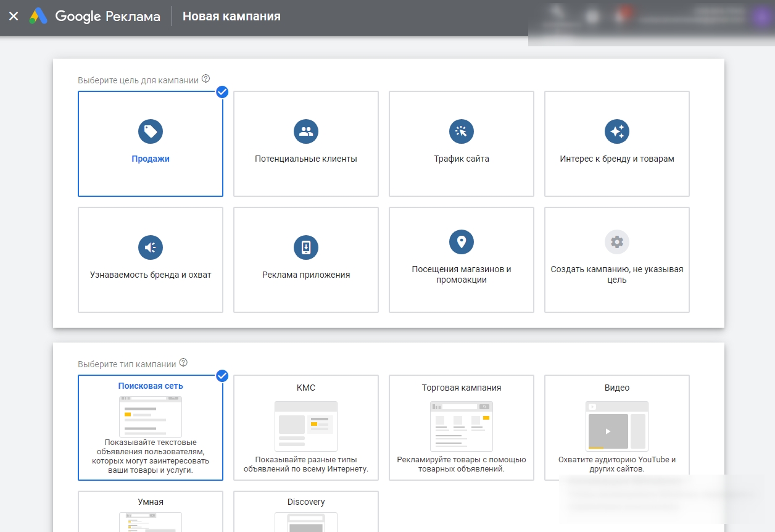Select the 'Потенциальные клиенты' goal label
This screenshot has height=532, width=775.
(306, 159)
